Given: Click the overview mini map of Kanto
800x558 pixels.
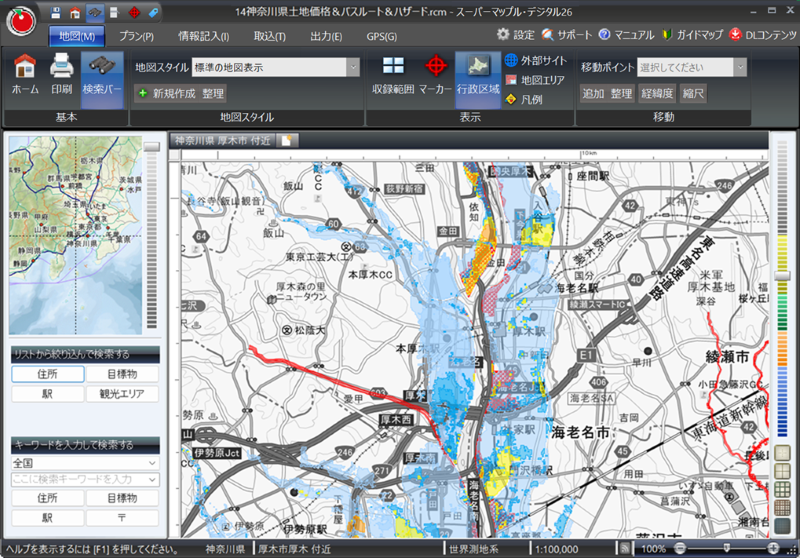Looking at the screenshot, I should click(x=76, y=235).
